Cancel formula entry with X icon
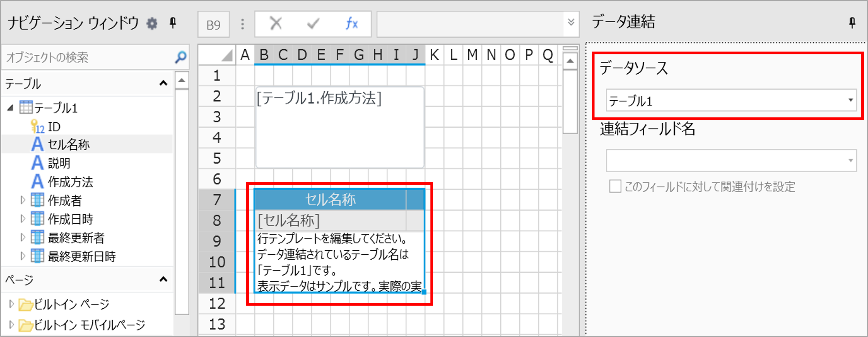 coord(276,24)
